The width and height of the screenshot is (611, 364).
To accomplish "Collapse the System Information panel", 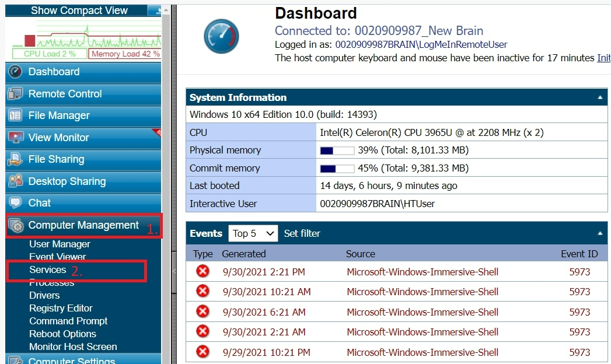I will (600, 98).
